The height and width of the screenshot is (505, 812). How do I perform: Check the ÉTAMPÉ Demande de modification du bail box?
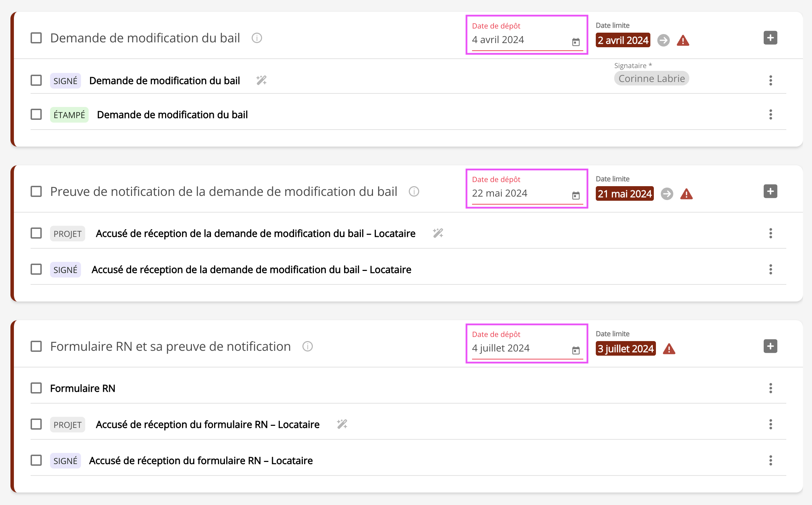tap(36, 115)
